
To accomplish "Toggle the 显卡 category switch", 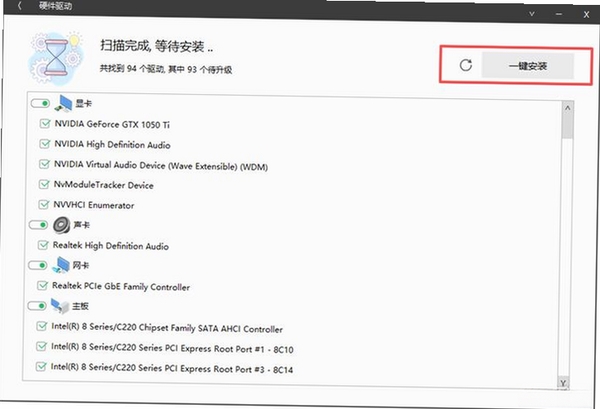I will tap(40, 103).
